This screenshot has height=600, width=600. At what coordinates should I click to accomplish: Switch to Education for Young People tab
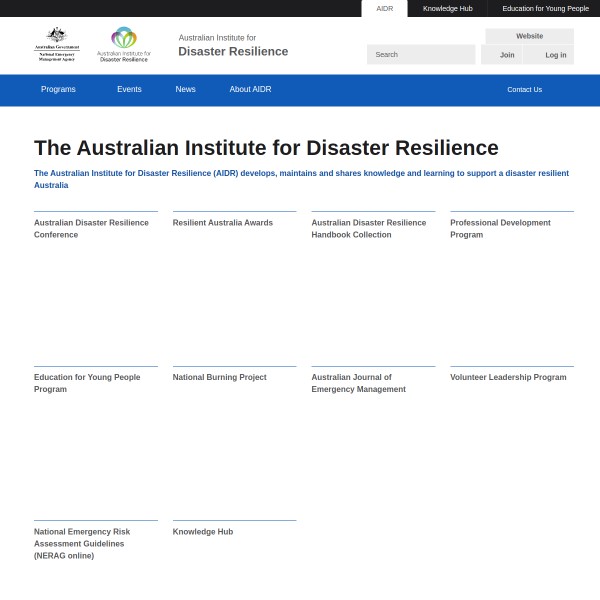pos(545,8)
